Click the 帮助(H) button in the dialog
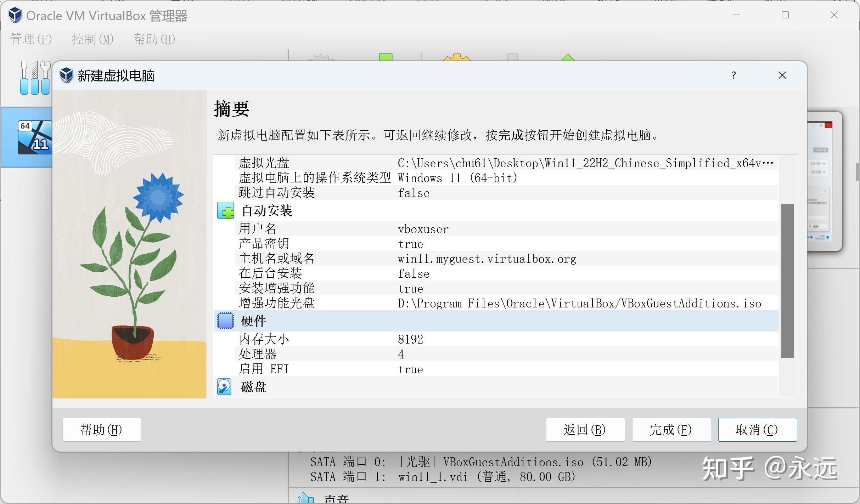 [101, 430]
